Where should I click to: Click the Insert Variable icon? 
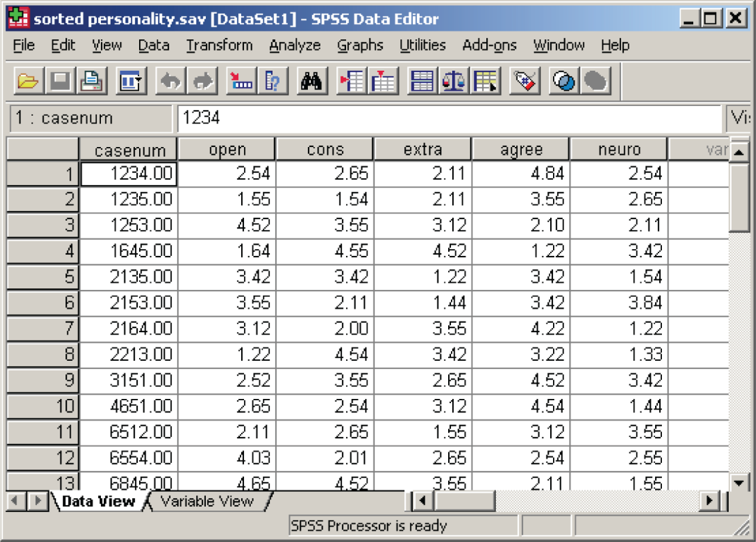pos(383,81)
